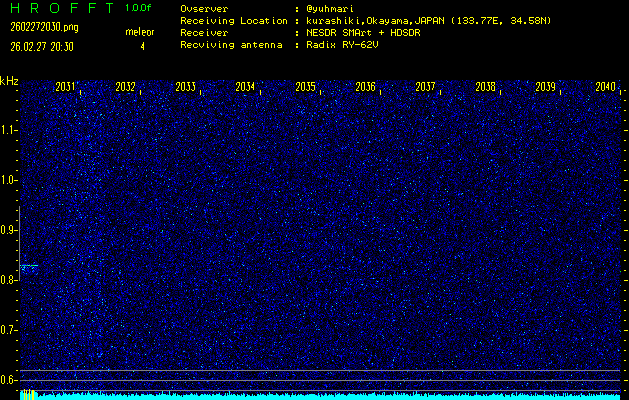Click the 0.6 kHz frequency label
Screen dimensions: 629x400
(x=9, y=380)
